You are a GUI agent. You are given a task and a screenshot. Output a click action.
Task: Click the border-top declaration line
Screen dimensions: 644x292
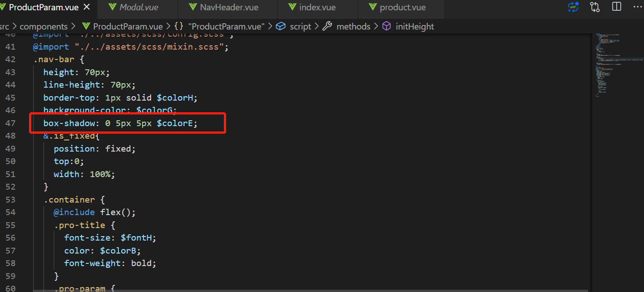[x=120, y=97]
